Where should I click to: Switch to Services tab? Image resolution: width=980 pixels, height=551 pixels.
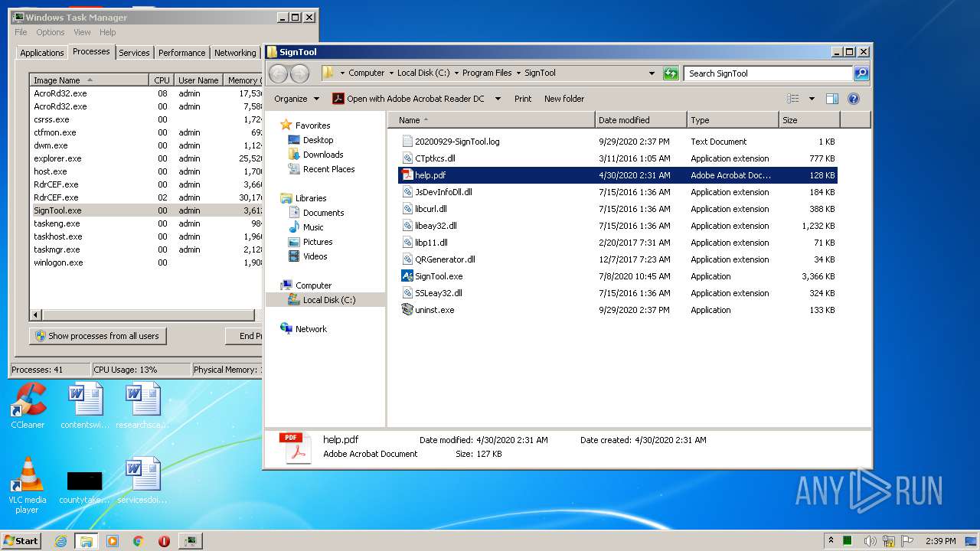point(134,53)
